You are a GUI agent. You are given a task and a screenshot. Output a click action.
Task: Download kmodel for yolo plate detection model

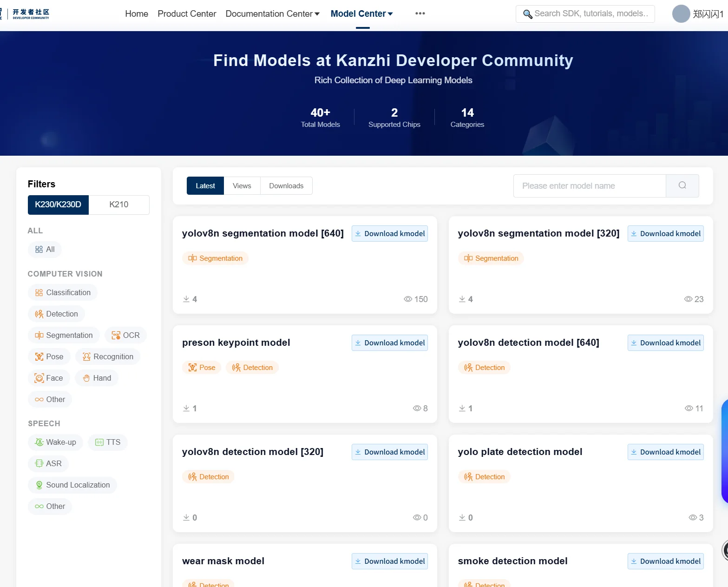665,452
